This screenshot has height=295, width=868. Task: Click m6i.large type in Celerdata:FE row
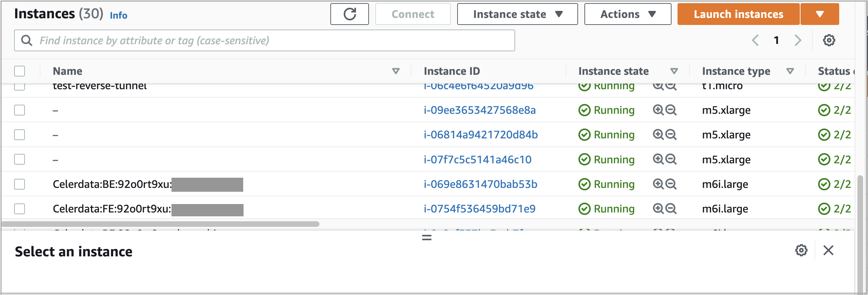[x=725, y=209]
